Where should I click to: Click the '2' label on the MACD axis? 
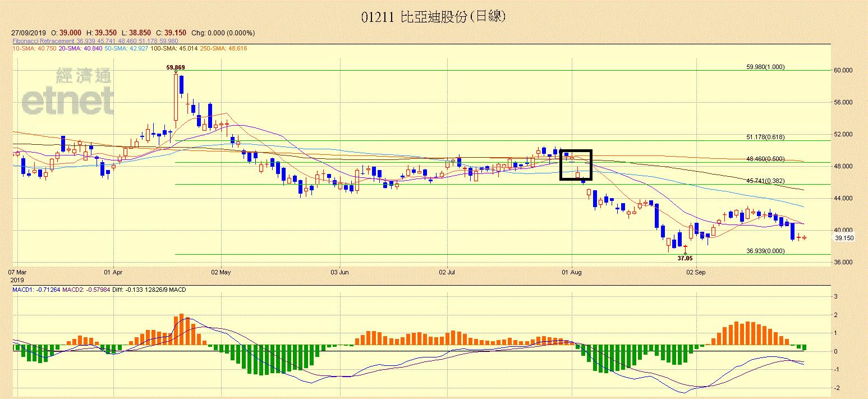point(835,315)
